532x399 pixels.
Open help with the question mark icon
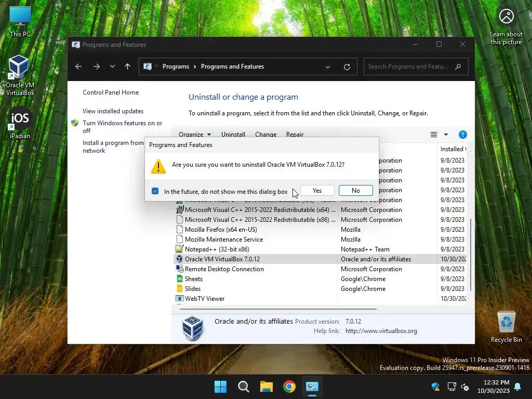[463, 135]
